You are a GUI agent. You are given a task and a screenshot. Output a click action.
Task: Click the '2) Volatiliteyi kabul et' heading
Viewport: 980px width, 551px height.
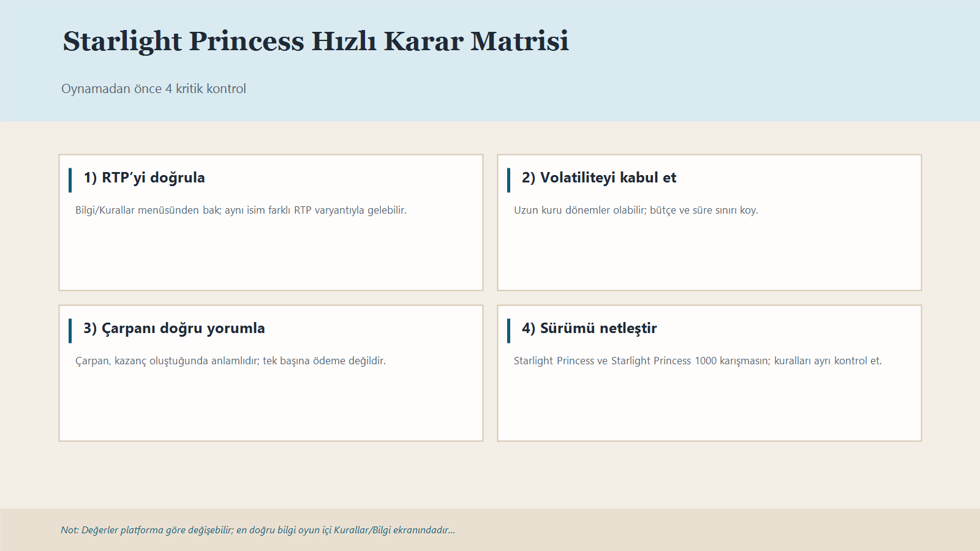(598, 178)
